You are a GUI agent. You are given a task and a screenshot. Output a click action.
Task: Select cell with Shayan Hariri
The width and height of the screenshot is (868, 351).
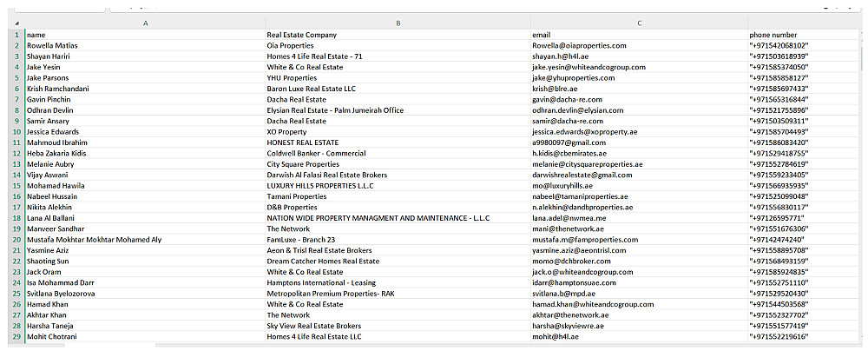coord(145,56)
